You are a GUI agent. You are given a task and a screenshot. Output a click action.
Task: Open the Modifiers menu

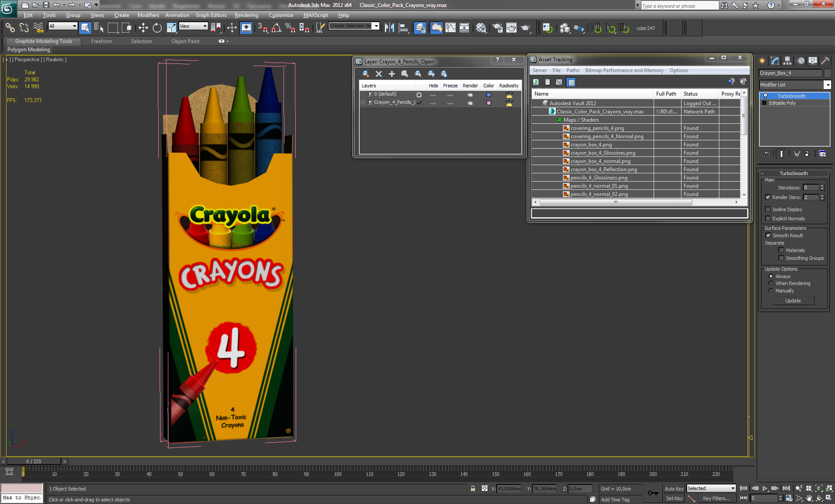click(148, 15)
